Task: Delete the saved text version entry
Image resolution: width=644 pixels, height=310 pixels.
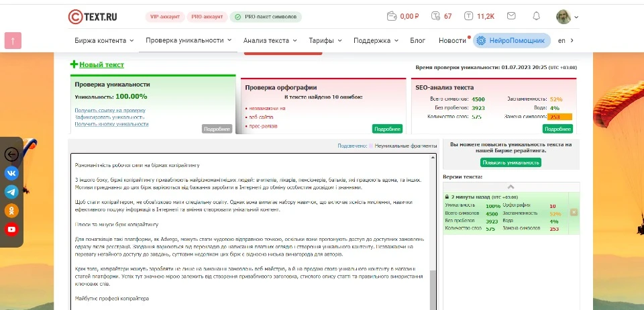Action: 574,212
